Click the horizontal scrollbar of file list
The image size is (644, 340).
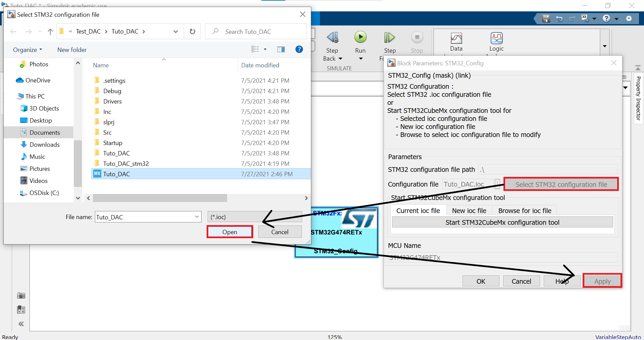(x=160, y=198)
